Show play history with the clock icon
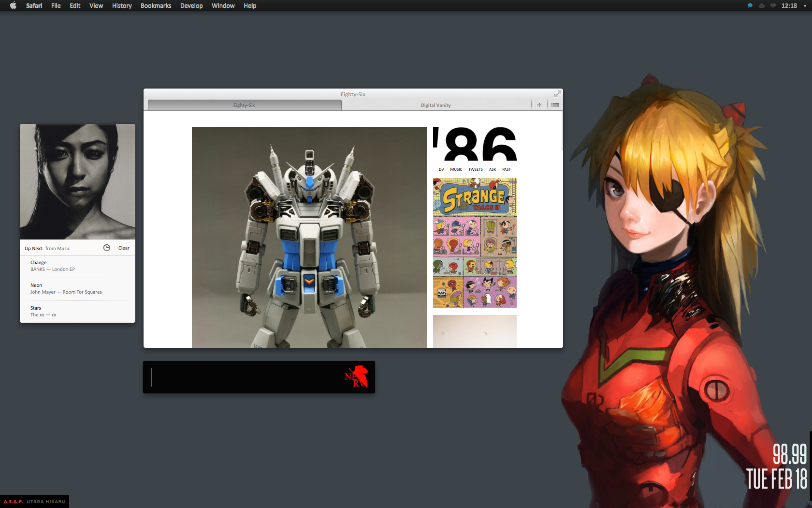 point(107,248)
